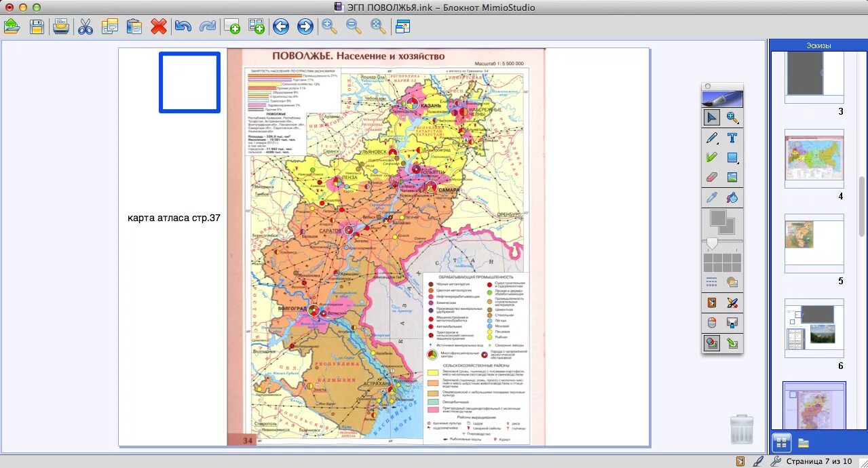
Task: Switch to page thumbnail grid view
Action: coord(781,443)
